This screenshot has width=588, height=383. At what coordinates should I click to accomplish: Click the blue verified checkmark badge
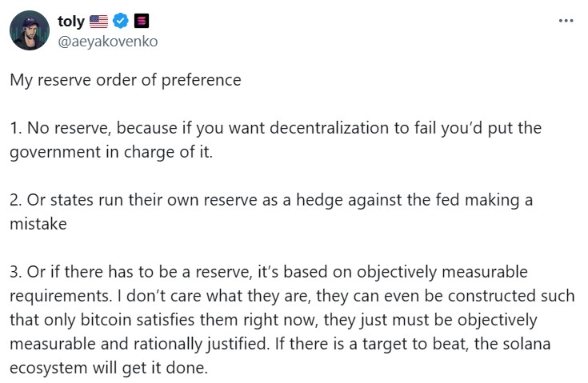click(x=121, y=22)
